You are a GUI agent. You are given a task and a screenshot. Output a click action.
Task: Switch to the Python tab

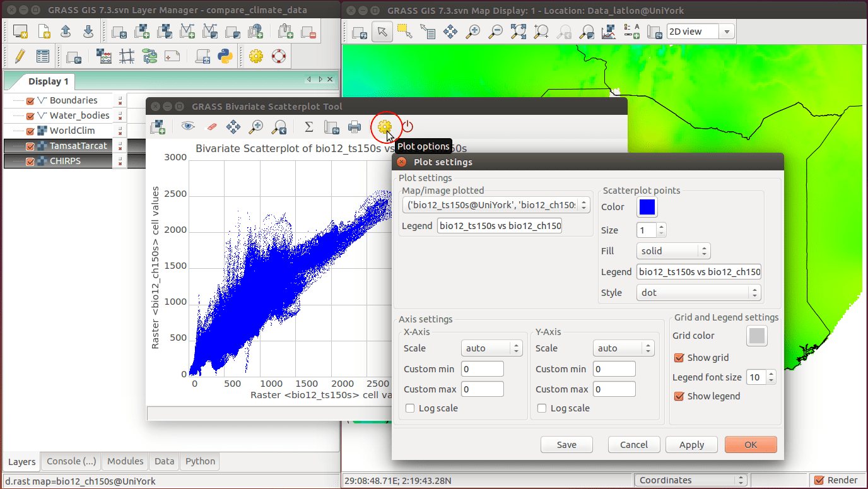[199, 461]
